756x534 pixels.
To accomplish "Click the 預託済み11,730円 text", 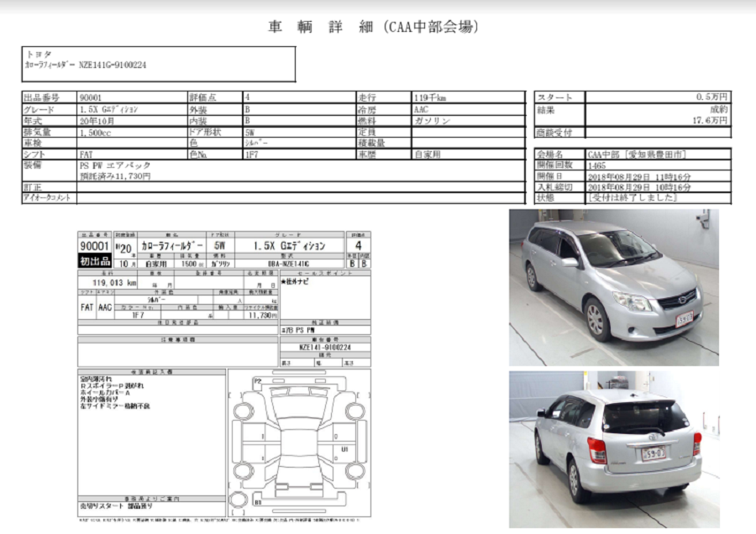I will tap(115, 176).
